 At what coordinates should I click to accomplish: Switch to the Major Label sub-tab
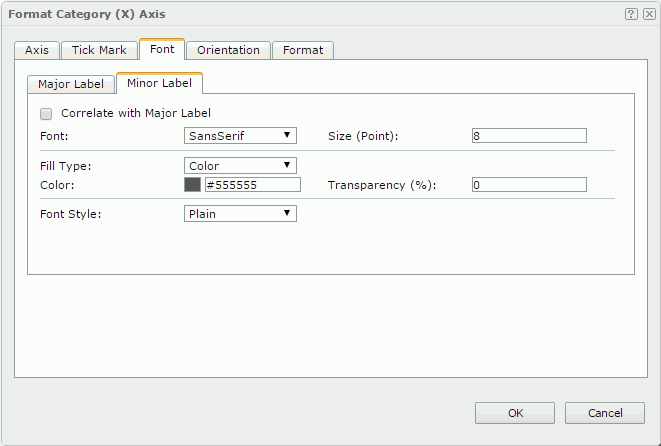pyautogui.click(x=71, y=84)
